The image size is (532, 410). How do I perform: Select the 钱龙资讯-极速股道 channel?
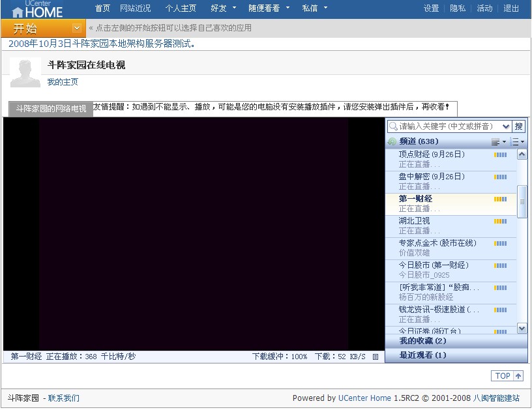tap(451, 314)
